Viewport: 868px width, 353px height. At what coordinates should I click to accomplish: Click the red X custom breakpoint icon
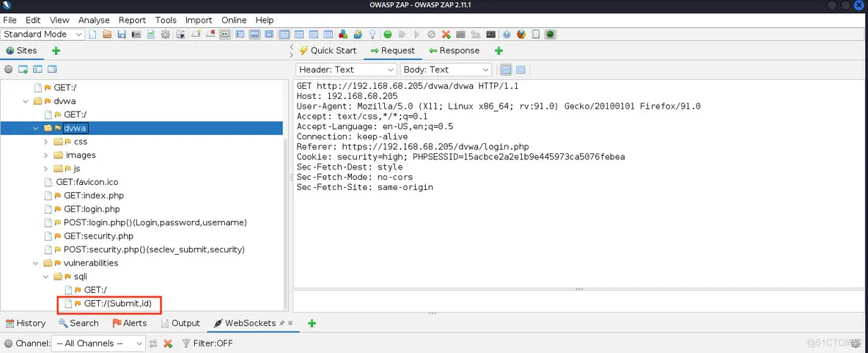(x=446, y=34)
